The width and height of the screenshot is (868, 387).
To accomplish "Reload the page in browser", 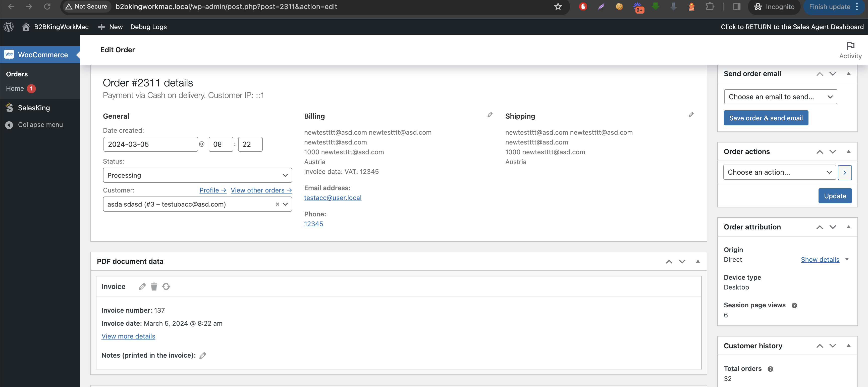I will pos(47,6).
